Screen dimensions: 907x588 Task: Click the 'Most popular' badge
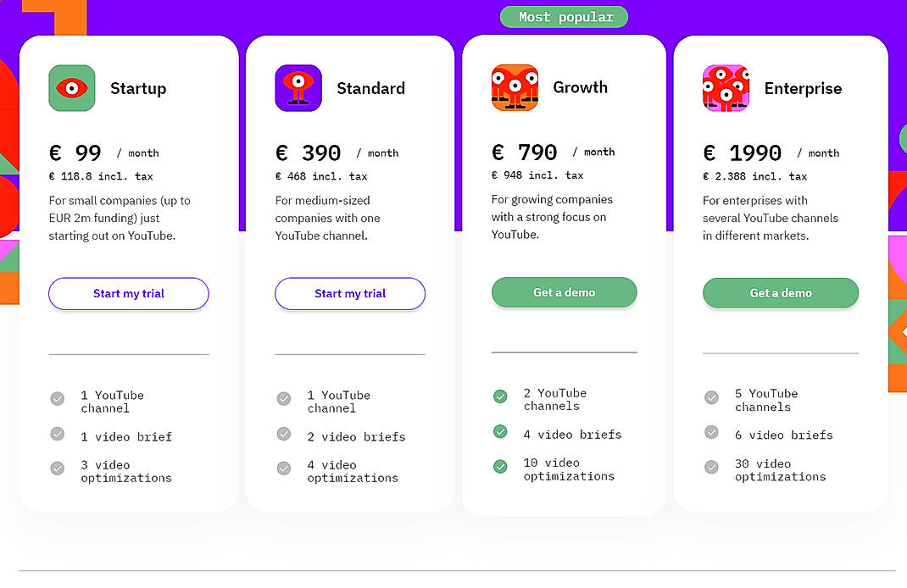(564, 16)
